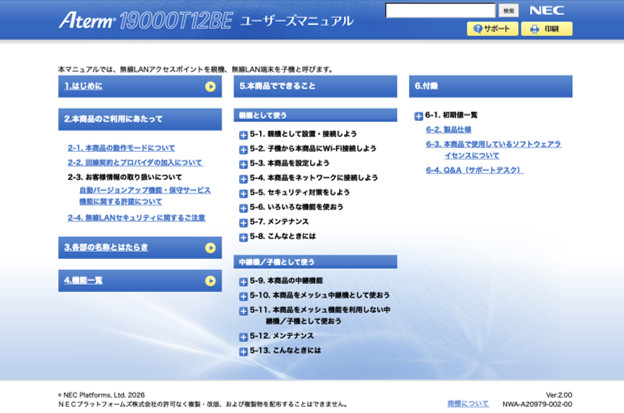Click the 2.本商品のご利用にあたって header
The height and width of the screenshot is (413, 624).
click(x=140, y=119)
